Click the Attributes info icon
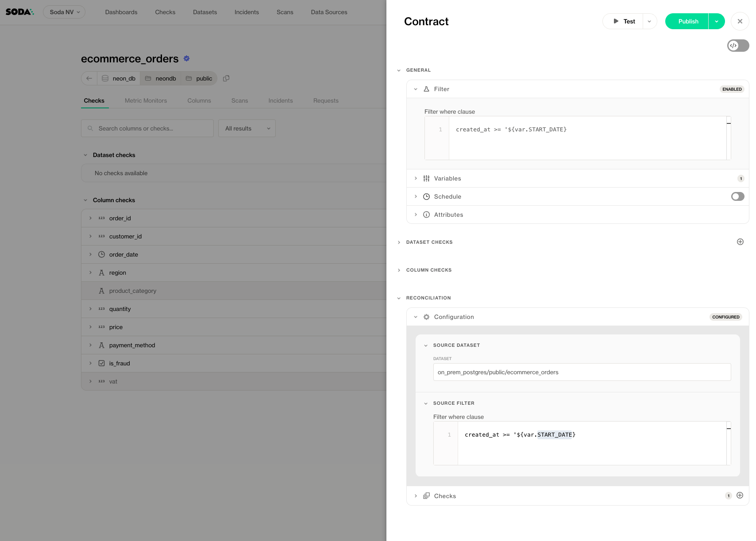 [x=426, y=215]
